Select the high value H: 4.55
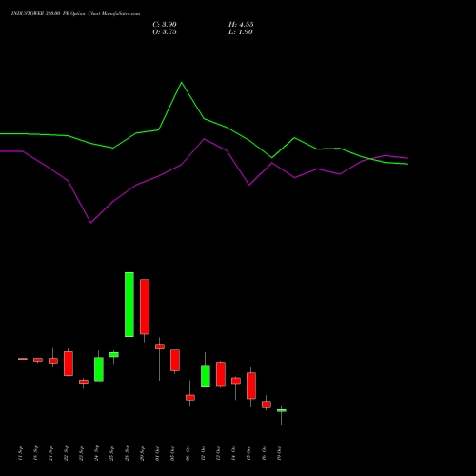 click(241, 25)
